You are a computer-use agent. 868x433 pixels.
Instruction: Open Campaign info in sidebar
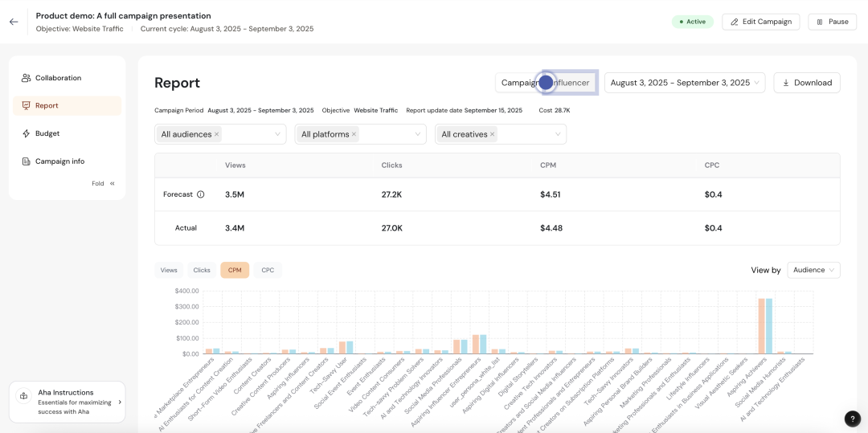pyautogui.click(x=59, y=161)
